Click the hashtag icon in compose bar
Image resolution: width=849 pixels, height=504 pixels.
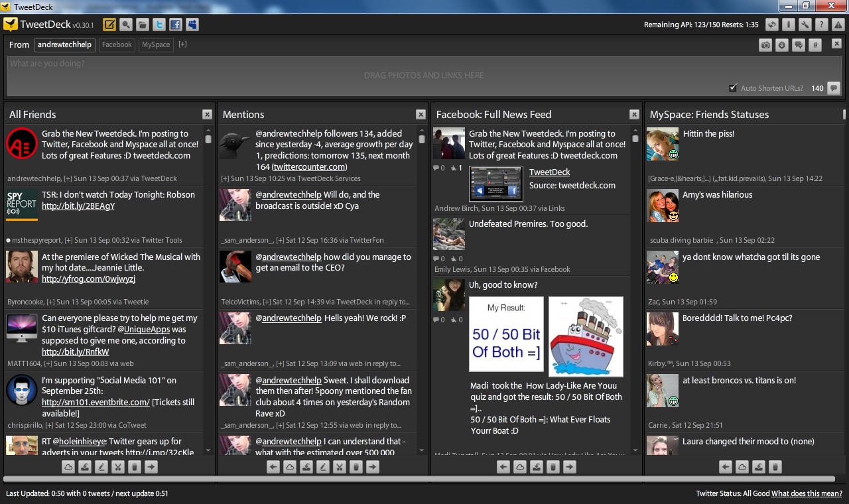click(816, 45)
